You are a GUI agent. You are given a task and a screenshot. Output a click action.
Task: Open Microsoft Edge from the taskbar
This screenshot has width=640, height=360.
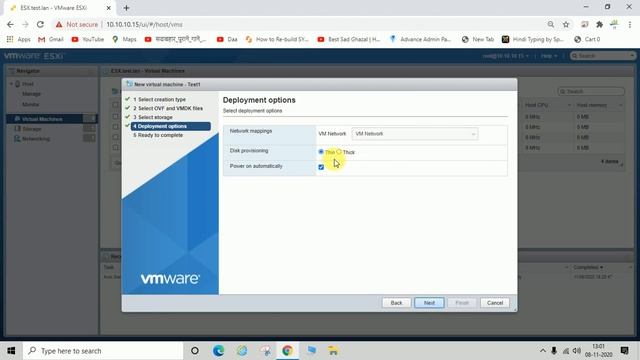click(218, 351)
